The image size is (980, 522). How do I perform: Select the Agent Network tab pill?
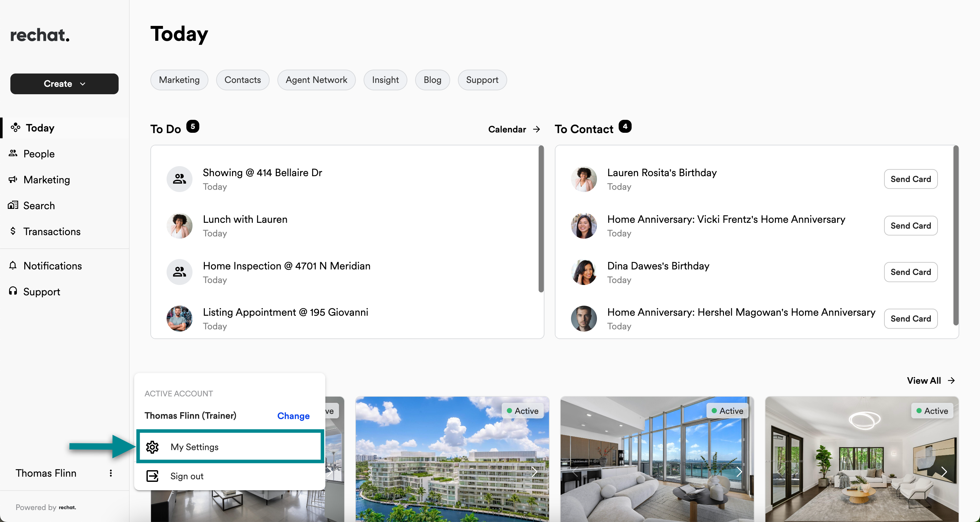click(x=316, y=80)
